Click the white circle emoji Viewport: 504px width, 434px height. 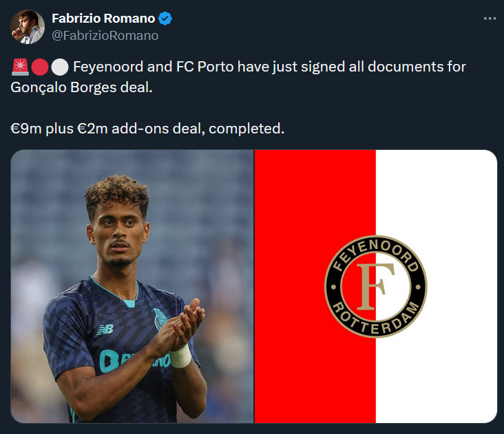point(60,67)
